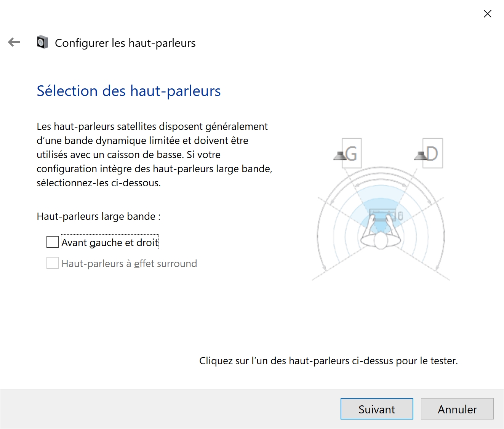The image size is (504, 429).
Task: Close the speaker setup dialog
Action: [x=487, y=14]
